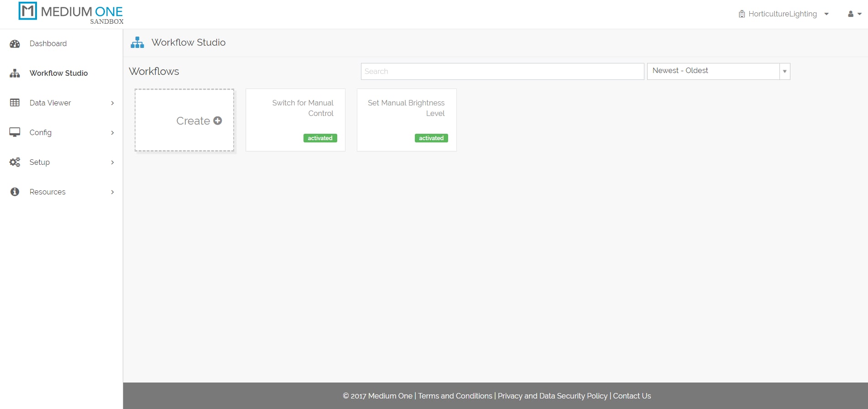Click the workflow Search input field
This screenshot has height=409, width=868.
[502, 71]
